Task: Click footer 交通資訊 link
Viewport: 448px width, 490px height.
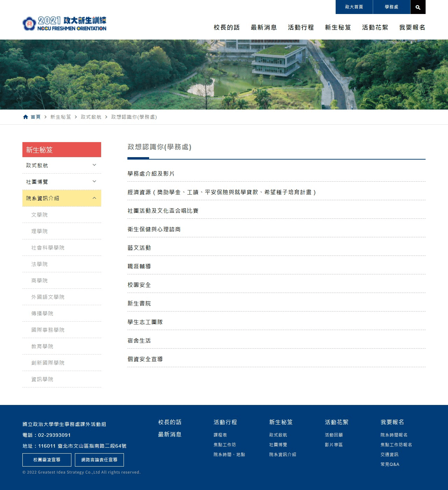Action: pos(390,454)
